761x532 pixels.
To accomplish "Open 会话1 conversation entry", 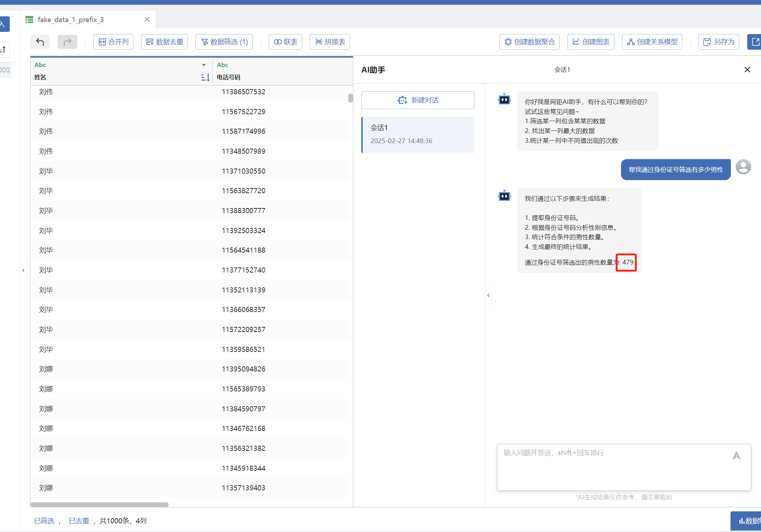I will coord(418,134).
